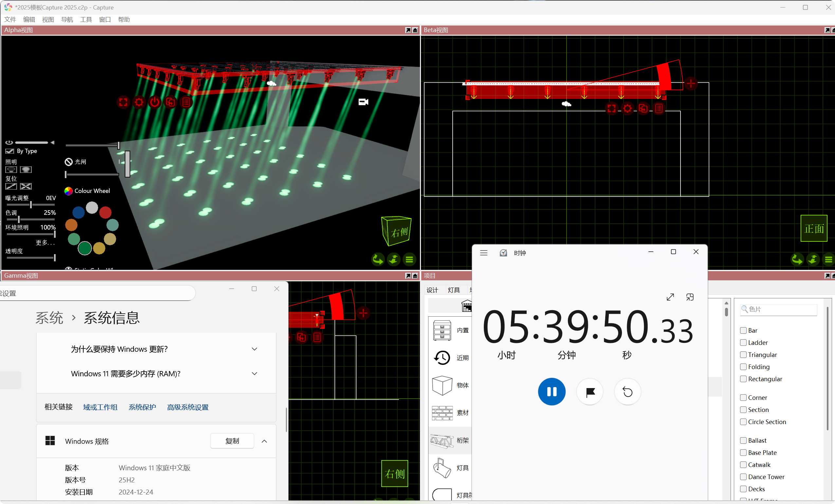Reset the stopwatch timer
Viewport: 835px width, 504px height.
pos(627,392)
